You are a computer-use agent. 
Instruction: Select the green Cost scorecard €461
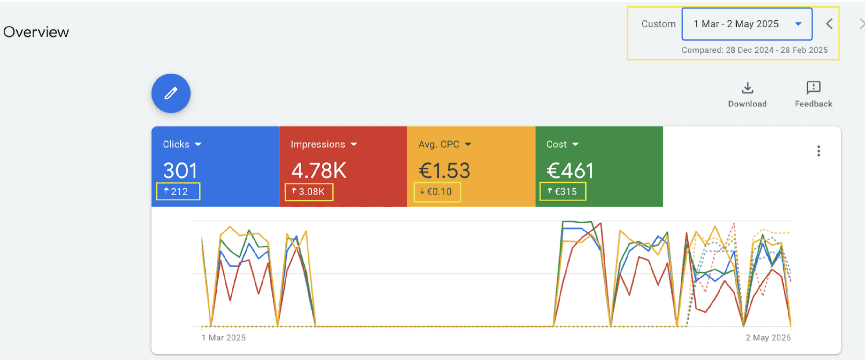point(599,166)
